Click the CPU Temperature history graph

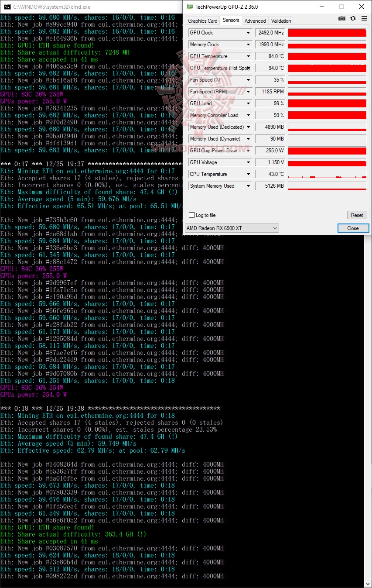click(x=327, y=174)
